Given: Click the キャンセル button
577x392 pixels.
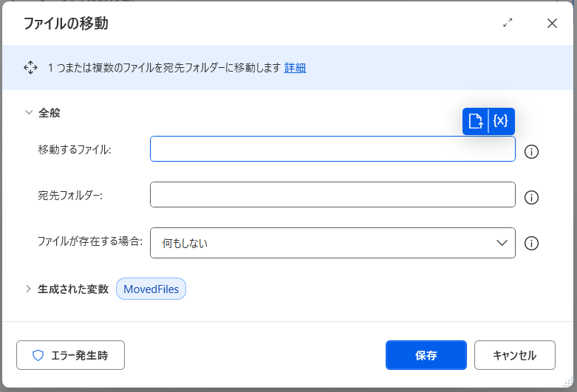Looking at the screenshot, I should click(x=514, y=355).
